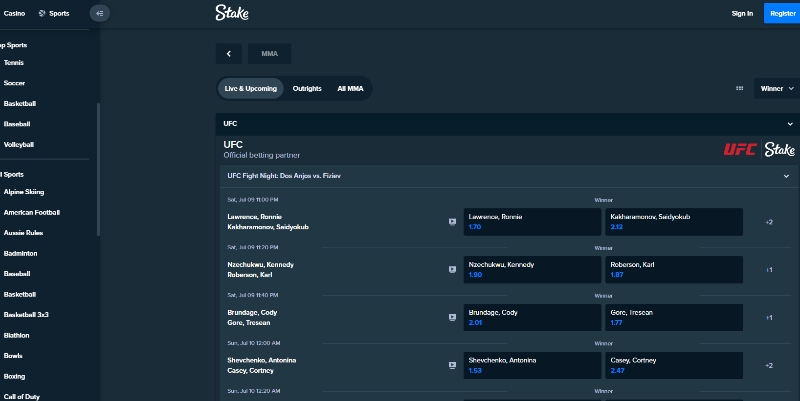Show +2 more markets for Shevchenko fight

769,366
